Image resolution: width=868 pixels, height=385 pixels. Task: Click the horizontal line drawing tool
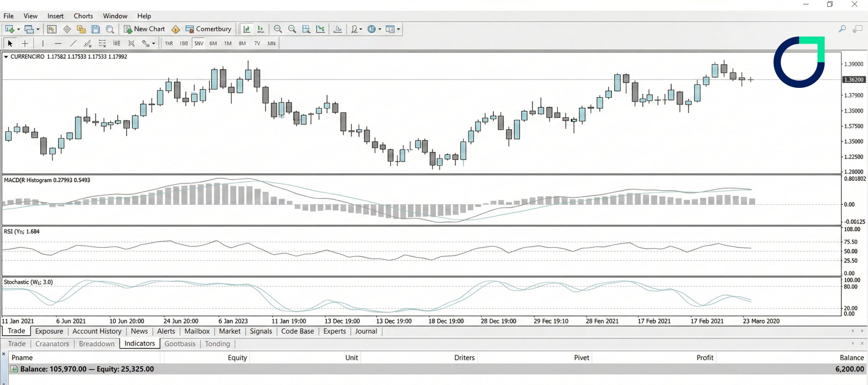coord(58,43)
